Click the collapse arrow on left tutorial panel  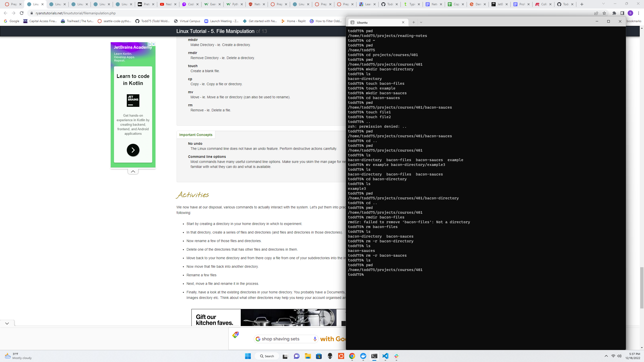click(133, 171)
